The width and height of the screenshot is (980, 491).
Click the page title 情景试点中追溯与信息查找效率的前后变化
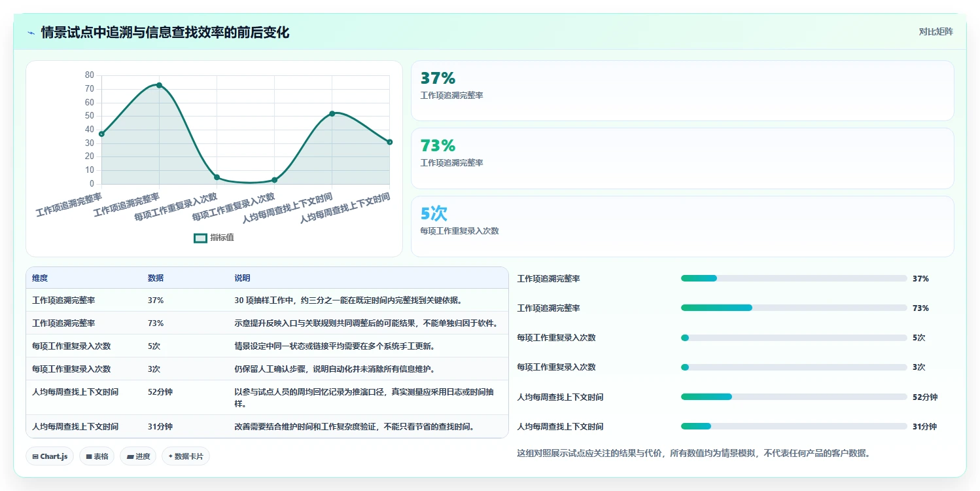point(165,33)
